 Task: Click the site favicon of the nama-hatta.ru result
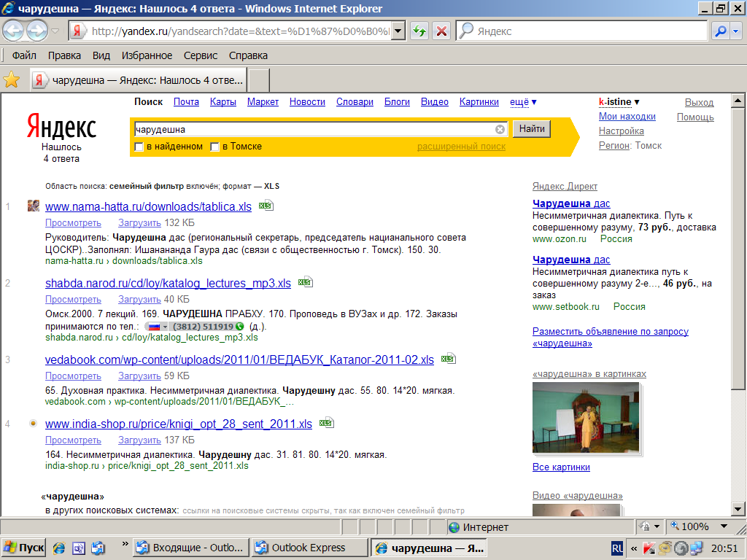click(34, 206)
